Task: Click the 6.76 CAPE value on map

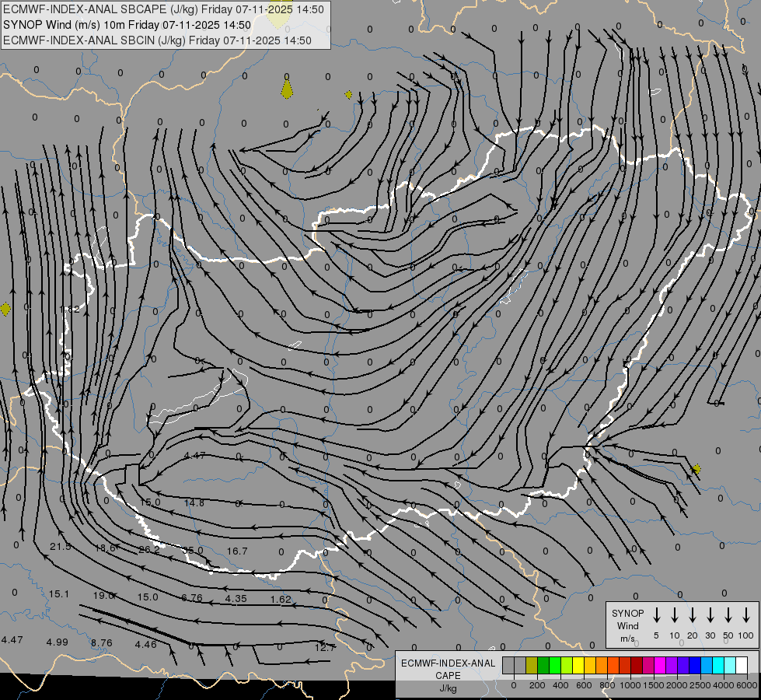Action: (x=192, y=597)
